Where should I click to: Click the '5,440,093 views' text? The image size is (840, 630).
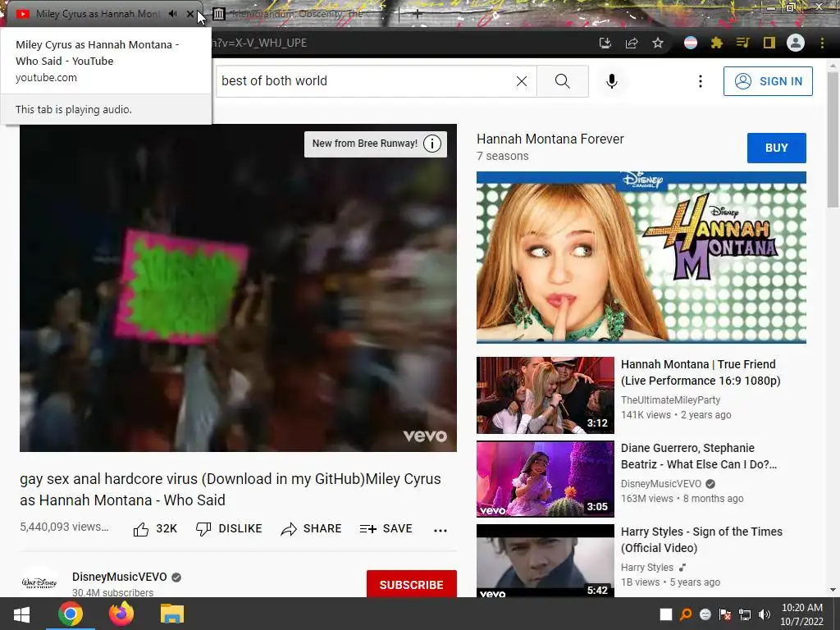[x=64, y=527]
